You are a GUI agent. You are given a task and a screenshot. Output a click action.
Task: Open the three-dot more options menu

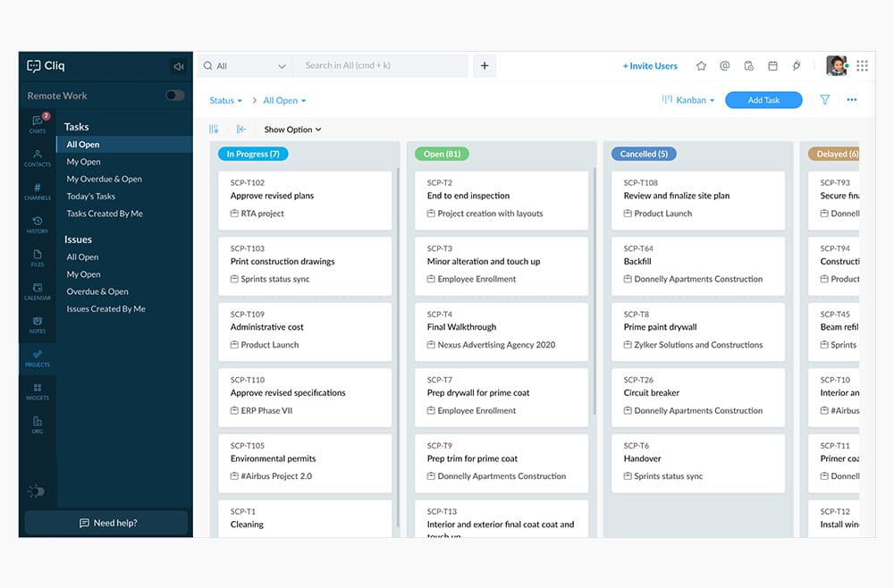852,100
